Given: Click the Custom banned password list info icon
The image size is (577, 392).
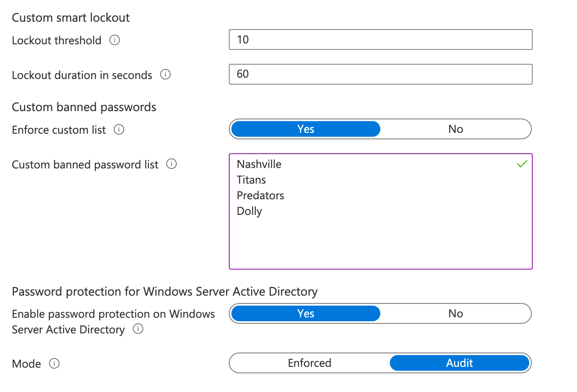Looking at the screenshot, I should (x=171, y=164).
